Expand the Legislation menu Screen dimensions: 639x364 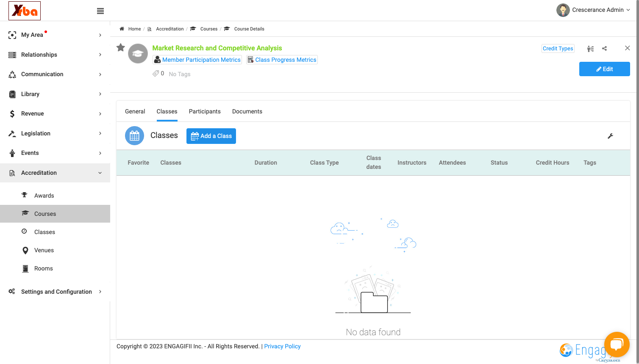(x=55, y=133)
